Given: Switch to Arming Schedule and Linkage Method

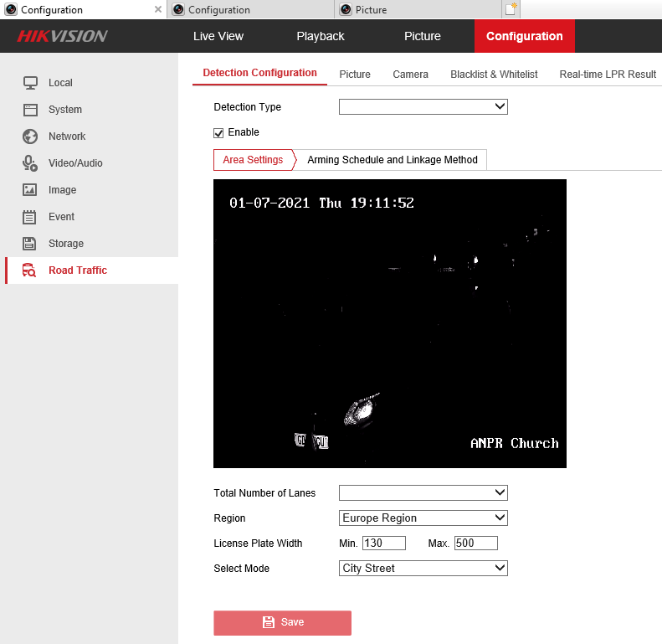Looking at the screenshot, I should (x=392, y=160).
